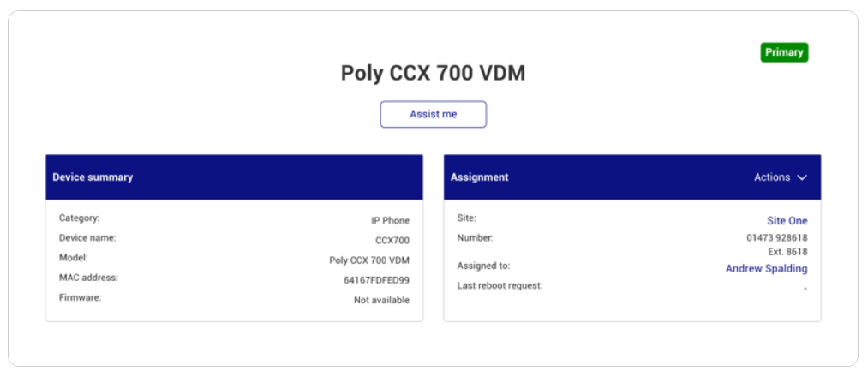Click the chevron arrow next to Actions
Screen dimensions: 868x377
pyautogui.click(x=802, y=177)
